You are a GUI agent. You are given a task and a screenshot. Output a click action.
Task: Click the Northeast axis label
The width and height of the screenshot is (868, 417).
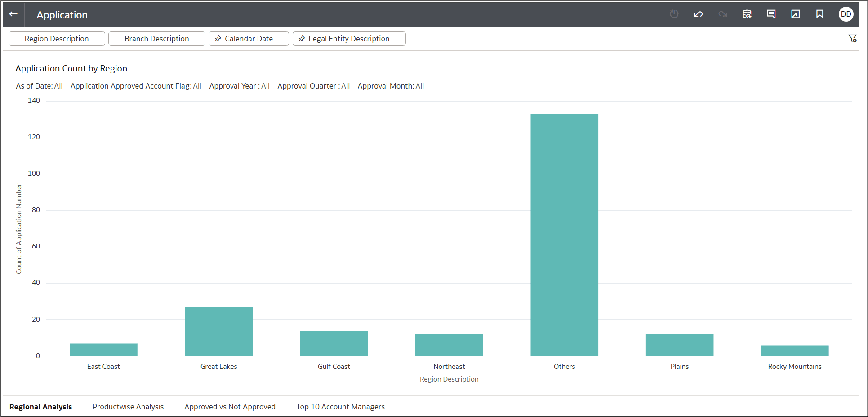pos(449,367)
